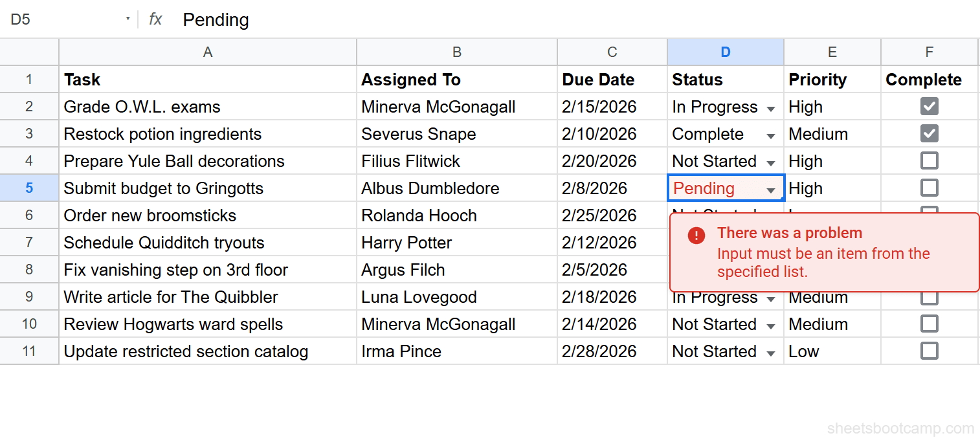Select the cell with Submit budget to Gringotts
This screenshot has width=980, height=440.
tap(207, 188)
